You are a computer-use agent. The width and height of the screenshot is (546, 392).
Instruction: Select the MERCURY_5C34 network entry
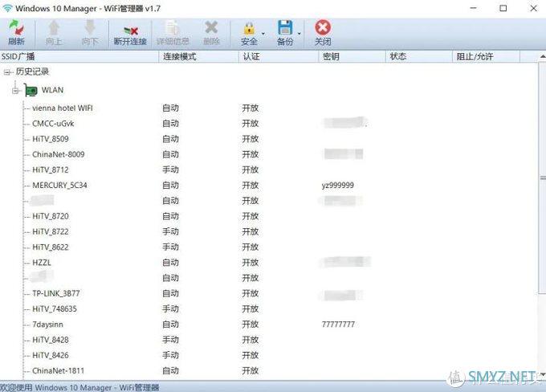(59, 186)
